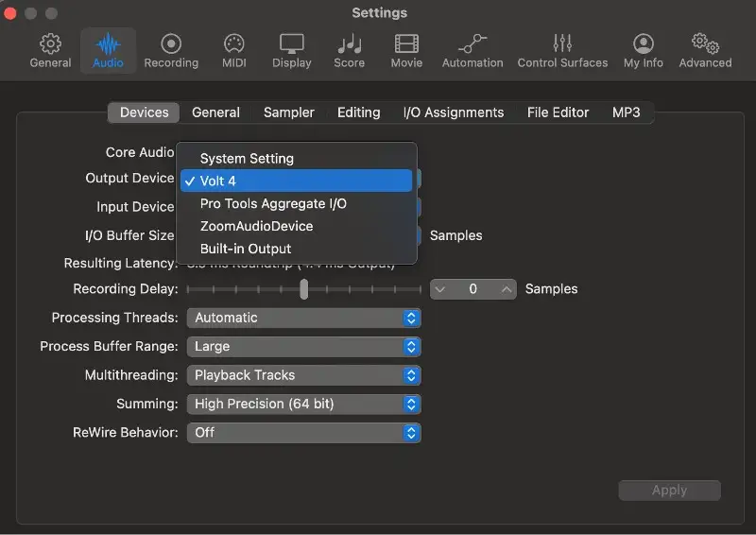Open the Display settings monitor icon
The width and height of the screenshot is (756, 535).
click(291, 44)
